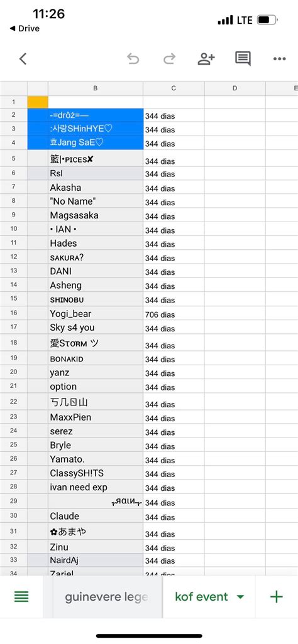Screen dimensions: 298x644
Task: Select column D header
Action: [235, 89]
